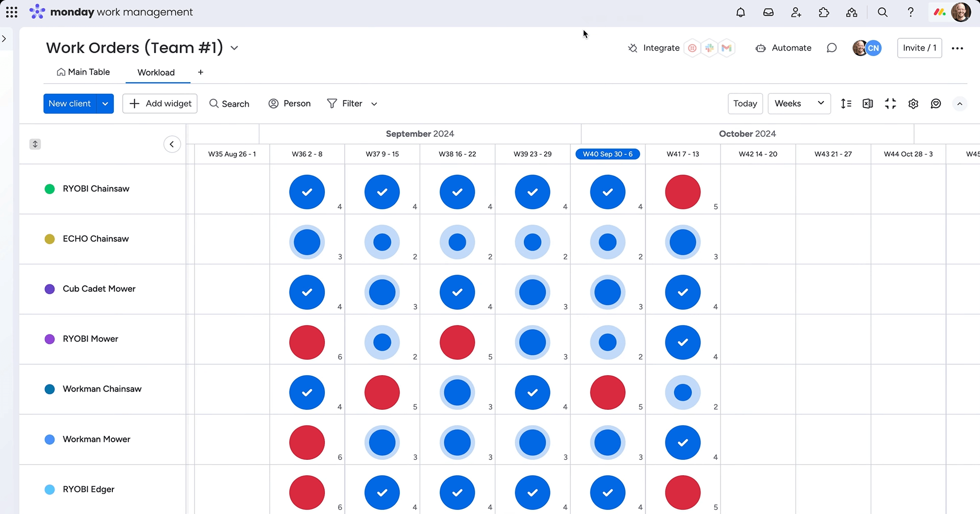Open the workload settings gear
Image resolution: width=980 pixels, height=514 pixels.
tap(913, 104)
